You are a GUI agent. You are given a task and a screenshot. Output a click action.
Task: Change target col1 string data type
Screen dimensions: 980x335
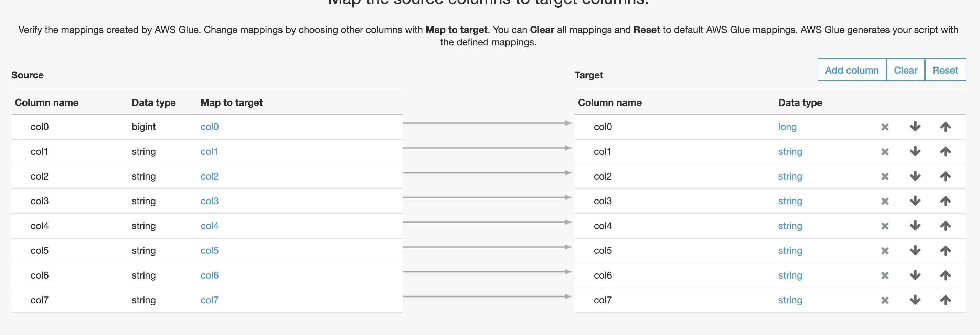[x=790, y=152]
